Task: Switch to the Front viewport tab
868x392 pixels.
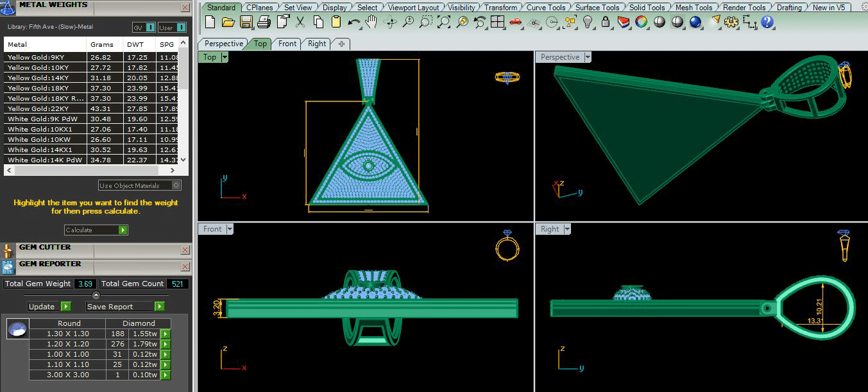Action: click(x=287, y=44)
